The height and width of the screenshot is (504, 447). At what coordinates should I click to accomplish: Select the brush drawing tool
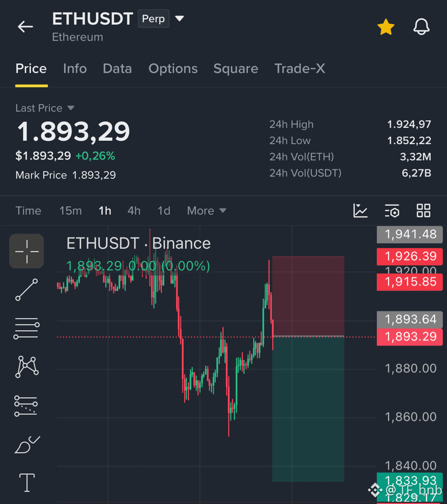point(28,445)
